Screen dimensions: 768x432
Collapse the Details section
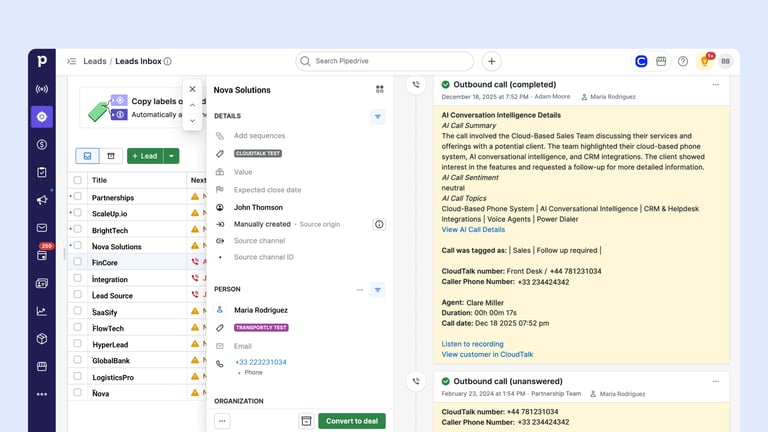point(378,117)
